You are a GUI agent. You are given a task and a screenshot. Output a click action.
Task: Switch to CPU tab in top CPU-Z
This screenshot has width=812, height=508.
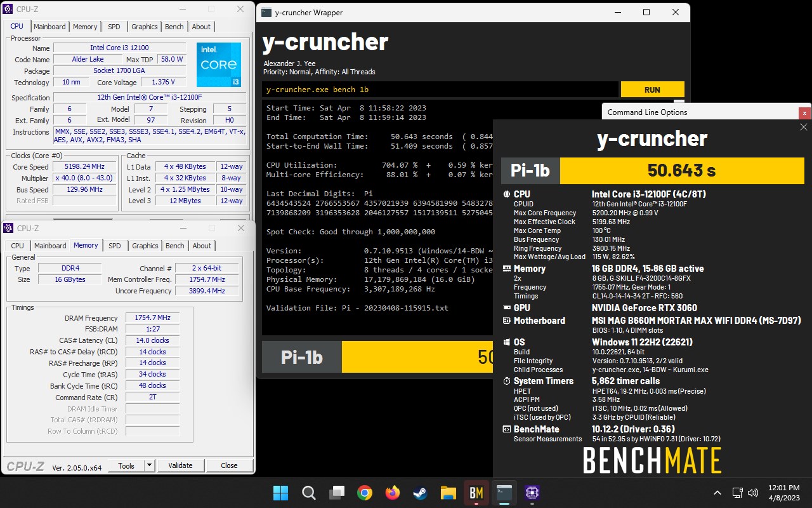[17, 26]
